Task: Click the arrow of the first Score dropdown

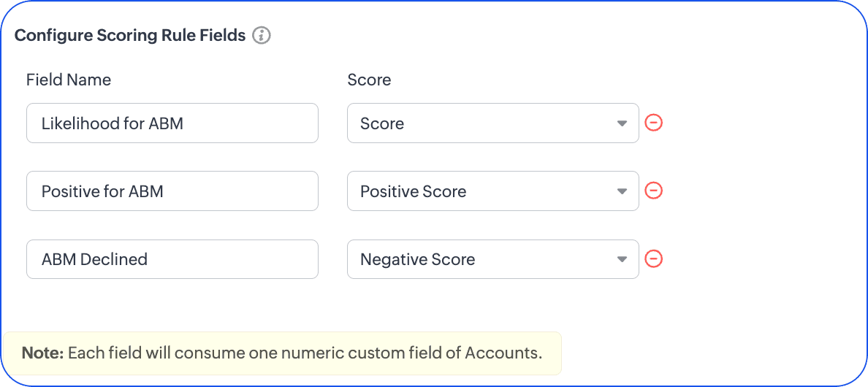Action: [x=622, y=123]
